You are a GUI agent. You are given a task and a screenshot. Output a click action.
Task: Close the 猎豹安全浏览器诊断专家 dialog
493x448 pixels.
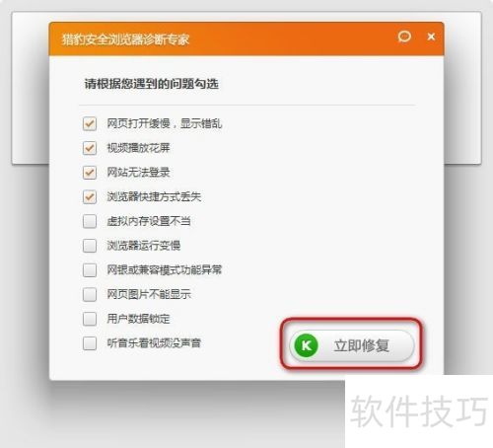click(431, 37)
